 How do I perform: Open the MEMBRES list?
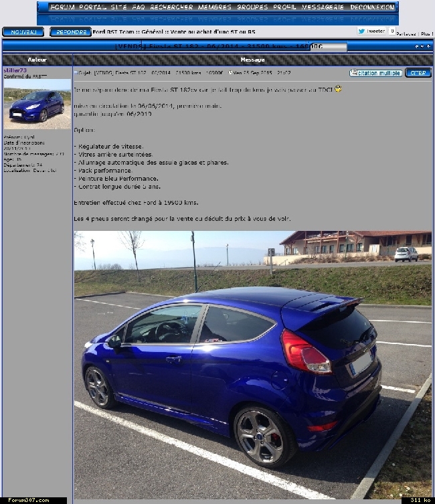[x=215, y=7]
